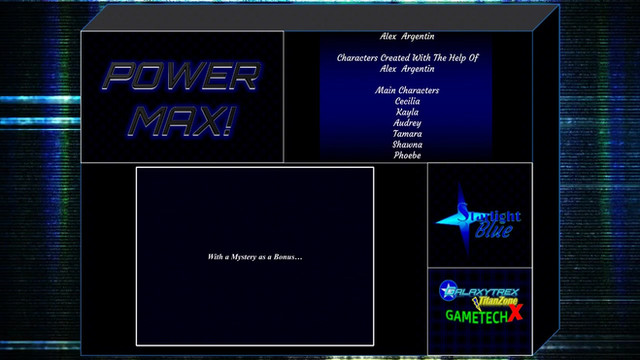Image resolution: width=640 pixels, height=360 pixels.
Task: Click the name Phoebe in credits
Action: tap(407, 155)
